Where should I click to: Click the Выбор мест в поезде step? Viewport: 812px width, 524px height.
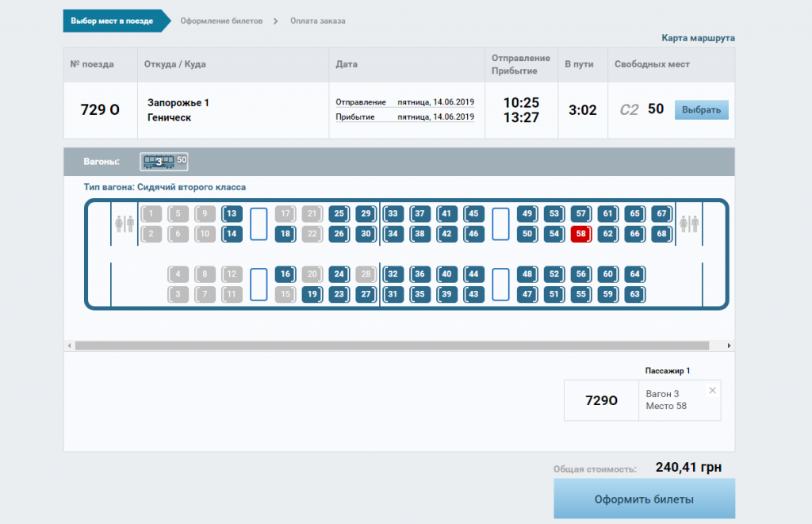[x=111, y=21]
